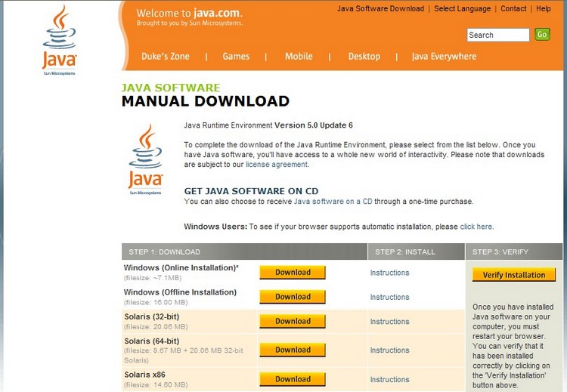Click the green Go search button
567x392 pixels.
tap(542, 34)
